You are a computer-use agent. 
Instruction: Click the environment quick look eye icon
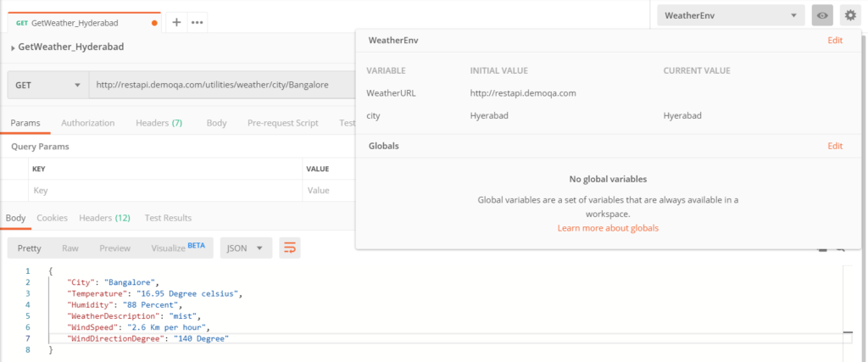pyautogui.click(x=821, y=15)
